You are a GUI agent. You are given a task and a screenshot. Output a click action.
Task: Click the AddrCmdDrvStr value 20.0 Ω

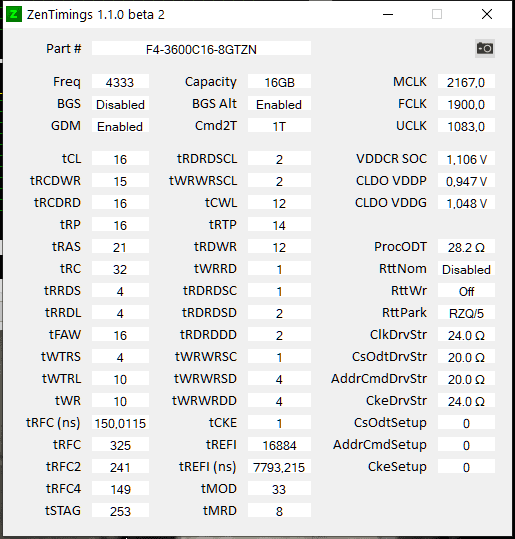click(466, 378)
